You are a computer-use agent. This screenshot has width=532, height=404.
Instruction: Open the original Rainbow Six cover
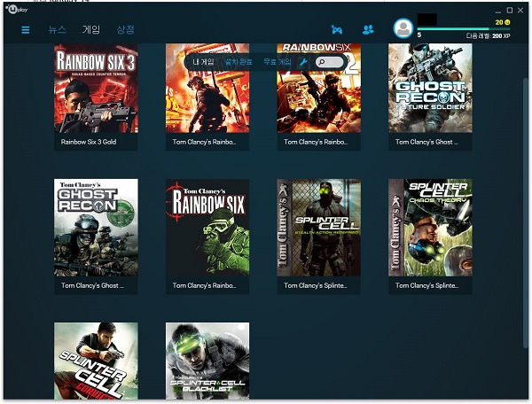click(x=207, y=228)
